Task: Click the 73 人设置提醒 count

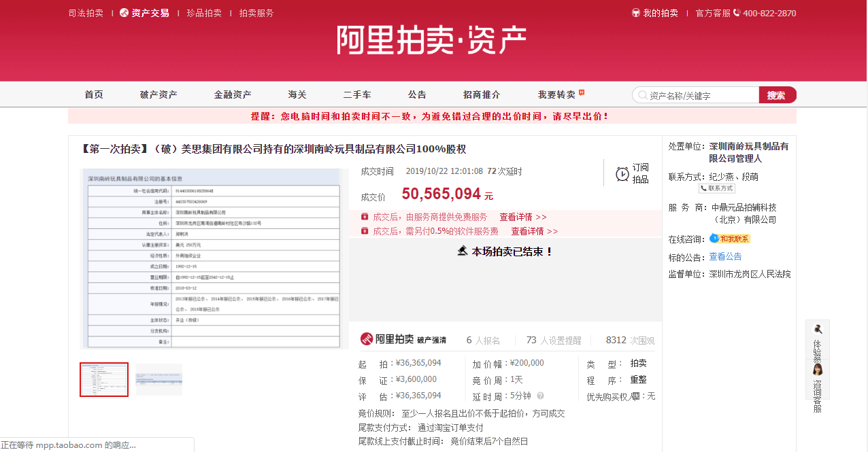Action: point(554,340)
